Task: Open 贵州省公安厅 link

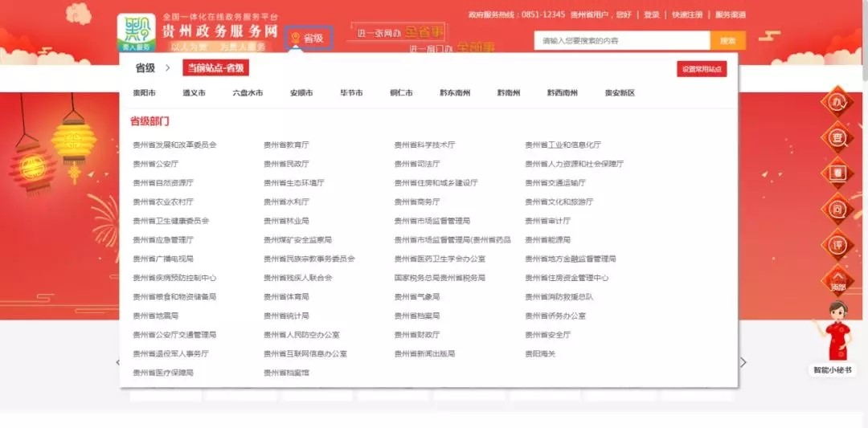Action: [x=156, y=164]
